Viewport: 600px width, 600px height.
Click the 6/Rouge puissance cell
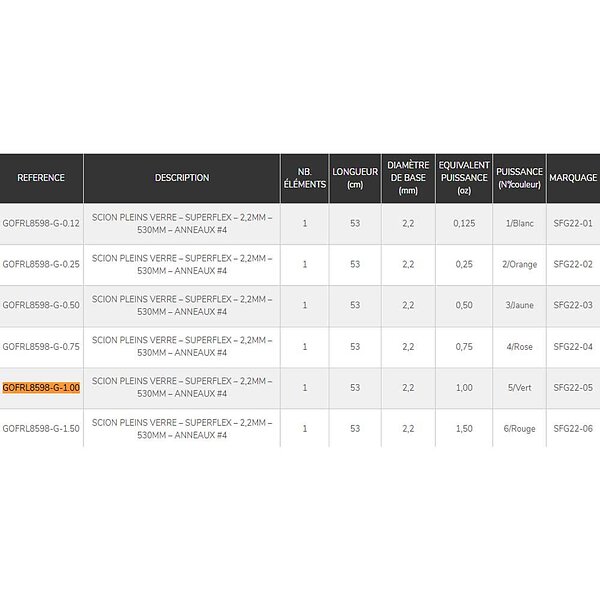point(519,429)
